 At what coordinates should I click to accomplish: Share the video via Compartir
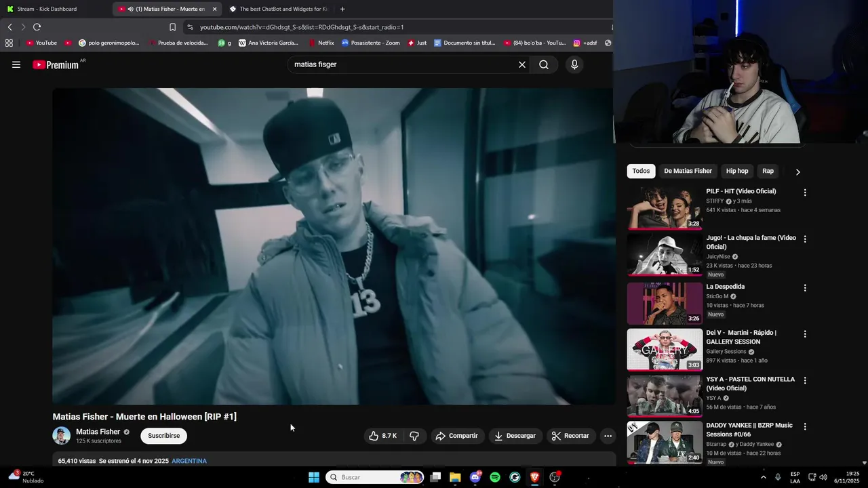point(457,436)
